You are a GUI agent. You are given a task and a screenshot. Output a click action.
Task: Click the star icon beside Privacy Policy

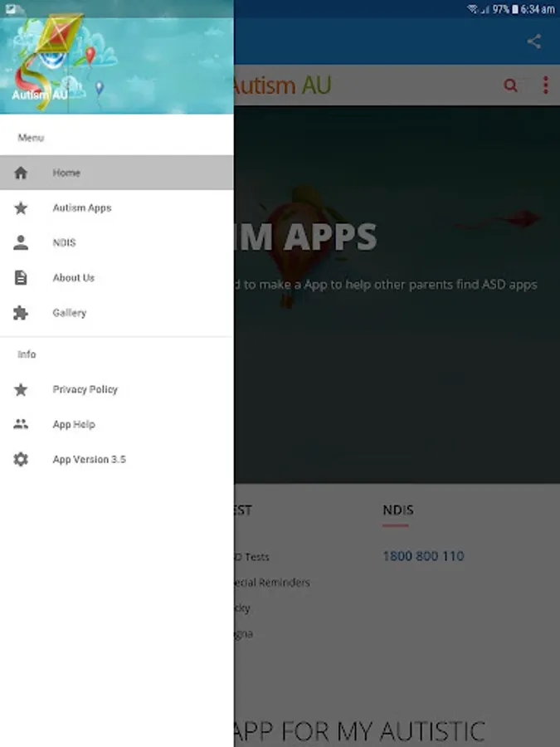click(x=21, y=390)
